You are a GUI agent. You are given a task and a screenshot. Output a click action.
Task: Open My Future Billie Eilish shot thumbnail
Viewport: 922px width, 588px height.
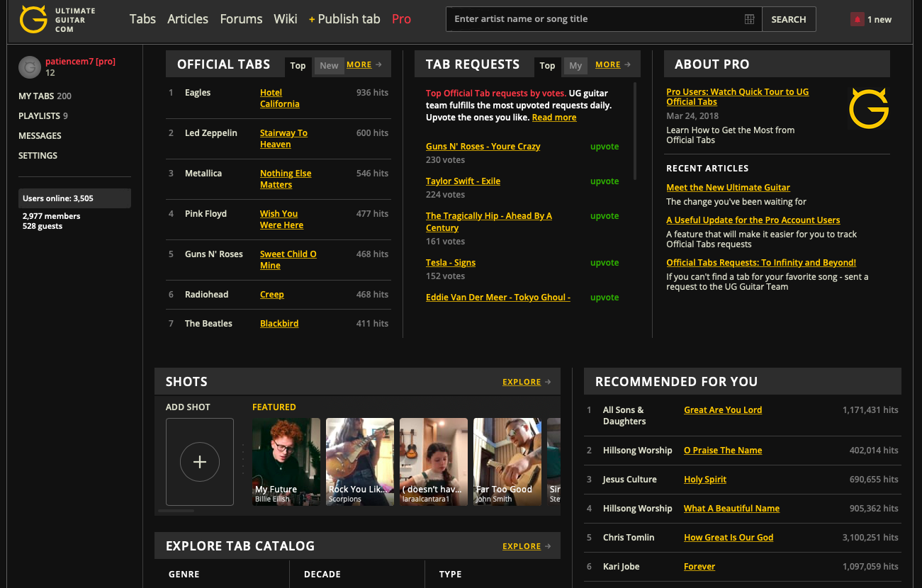(x=286, y=461)
